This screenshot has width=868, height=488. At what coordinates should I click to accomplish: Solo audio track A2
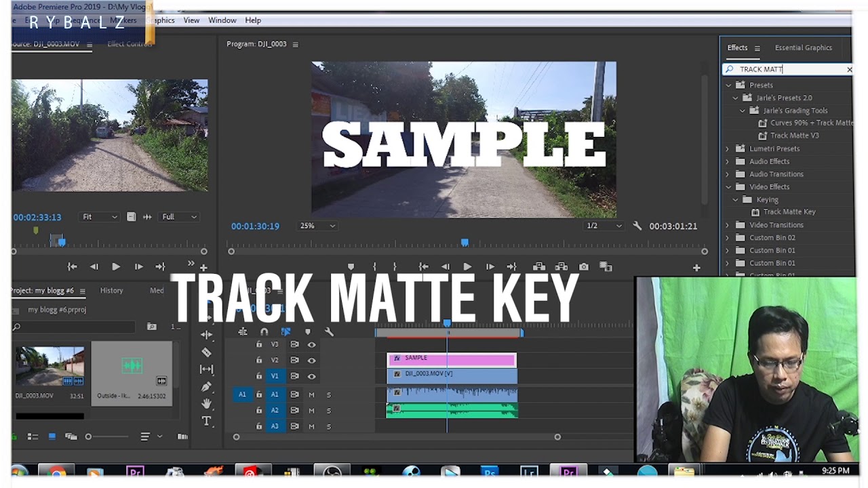coord(329,411)
